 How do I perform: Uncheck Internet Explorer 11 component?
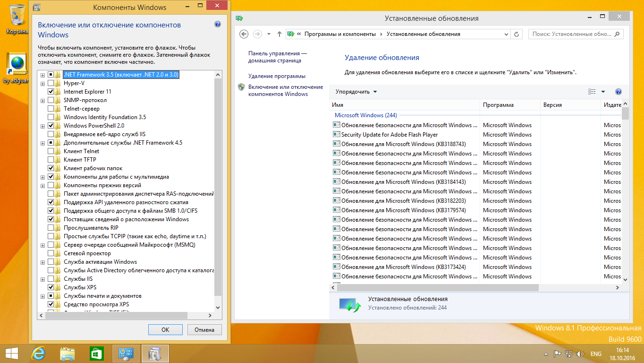coord(51,92)
